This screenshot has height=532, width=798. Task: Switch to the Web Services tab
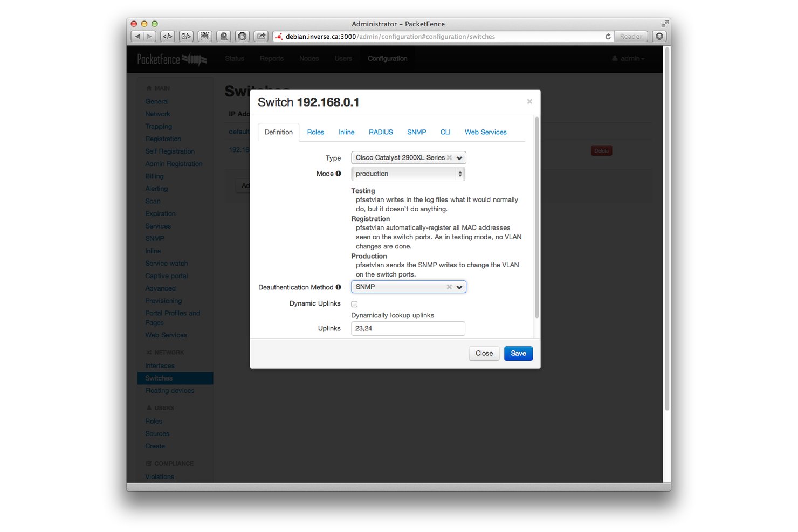tap(485, 132)
